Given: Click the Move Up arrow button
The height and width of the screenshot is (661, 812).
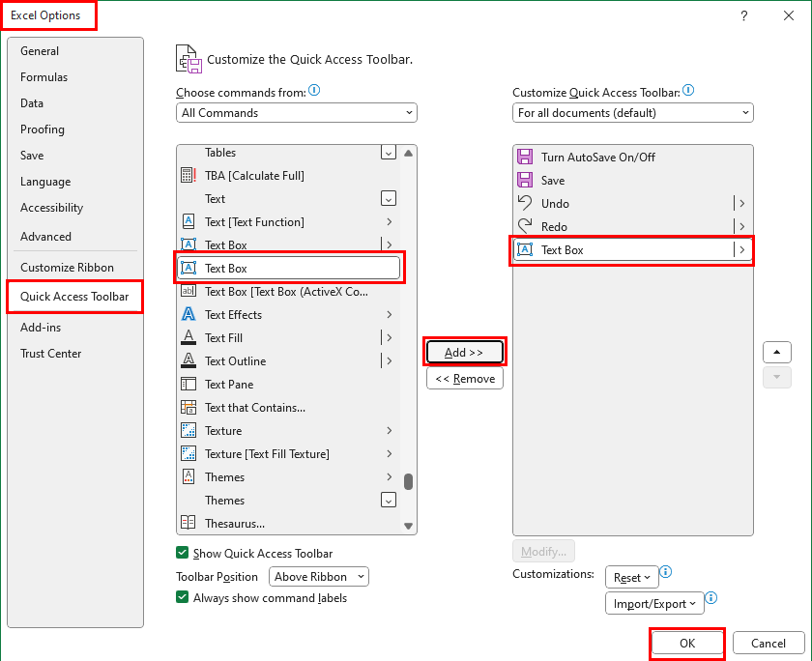Looking at the screenshot, I should pos(777,352).
